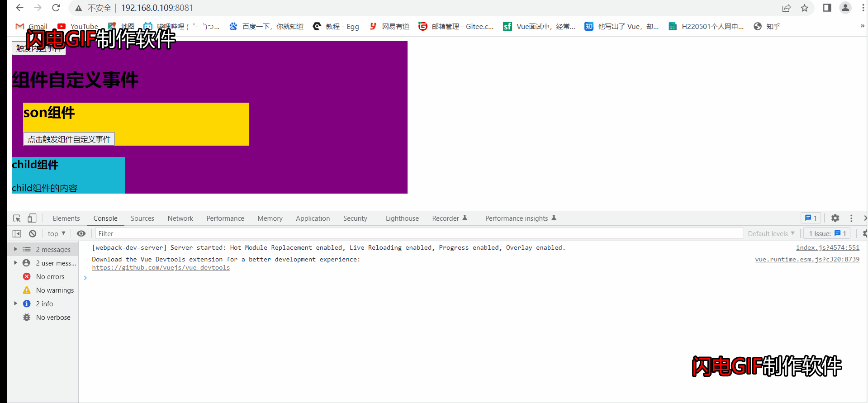This screenshot has width=868, height=403.
Task: Activate the inspect element picker icon
Action: coord(17,218)
